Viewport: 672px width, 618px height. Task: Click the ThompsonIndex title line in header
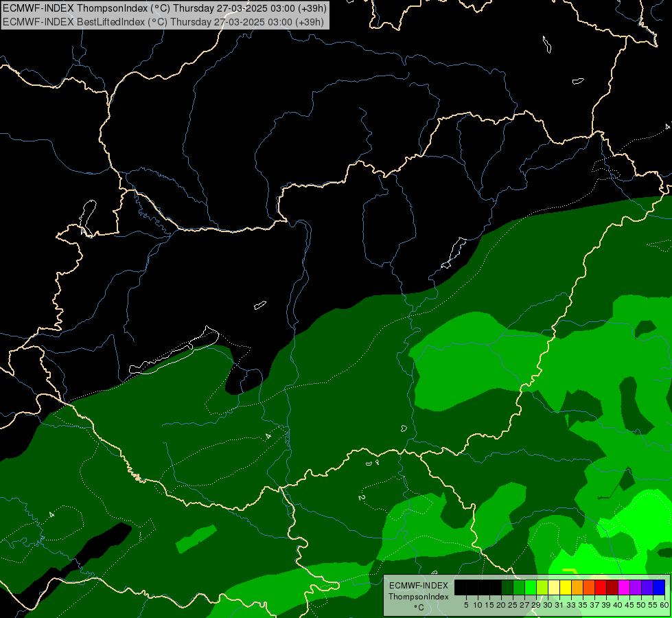165,8
